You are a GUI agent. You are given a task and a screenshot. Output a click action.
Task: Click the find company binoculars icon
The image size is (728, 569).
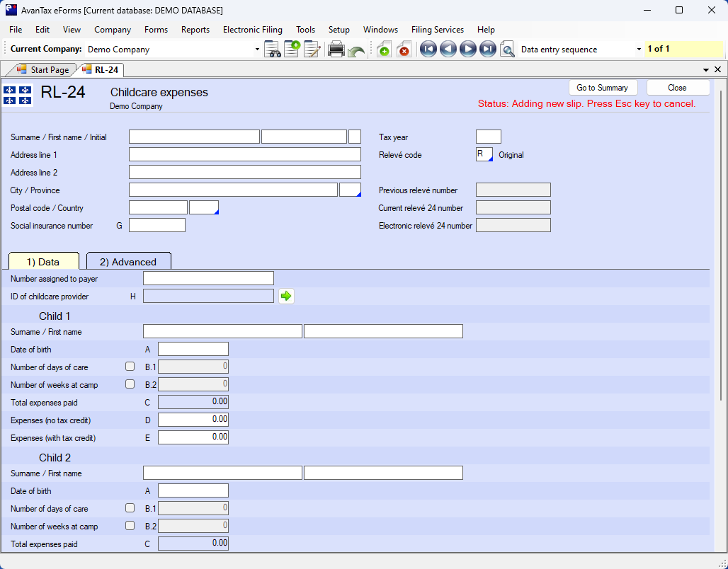(x=273, y=50)
